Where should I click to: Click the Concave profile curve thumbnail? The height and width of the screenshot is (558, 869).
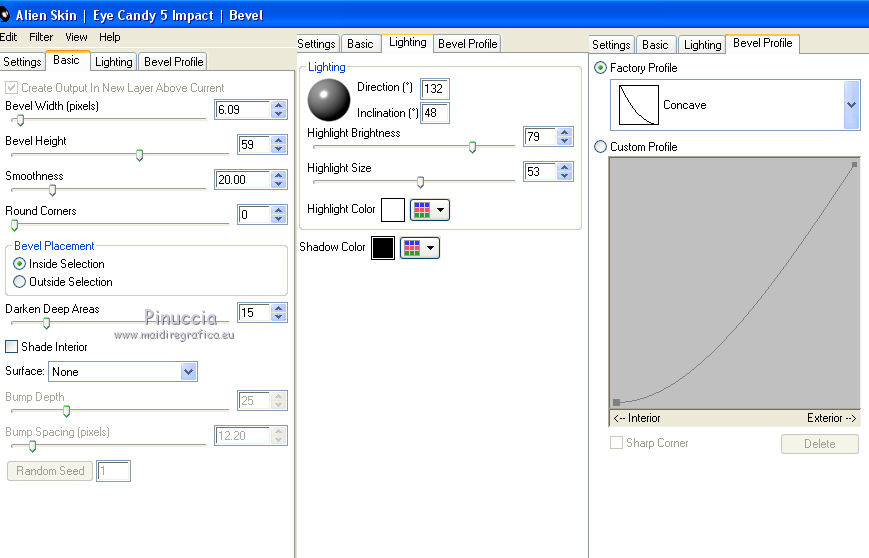[638, 105]
